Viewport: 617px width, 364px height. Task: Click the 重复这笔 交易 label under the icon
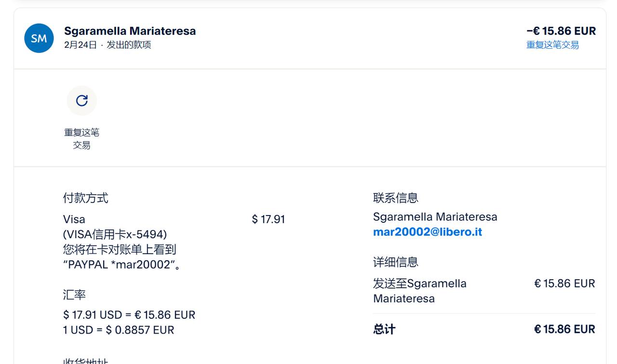(x=81, y=138)
